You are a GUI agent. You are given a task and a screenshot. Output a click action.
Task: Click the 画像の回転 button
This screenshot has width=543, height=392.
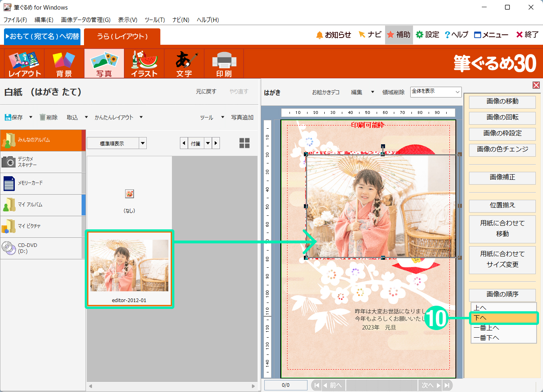pyautogui.click(x=502, y=117)
